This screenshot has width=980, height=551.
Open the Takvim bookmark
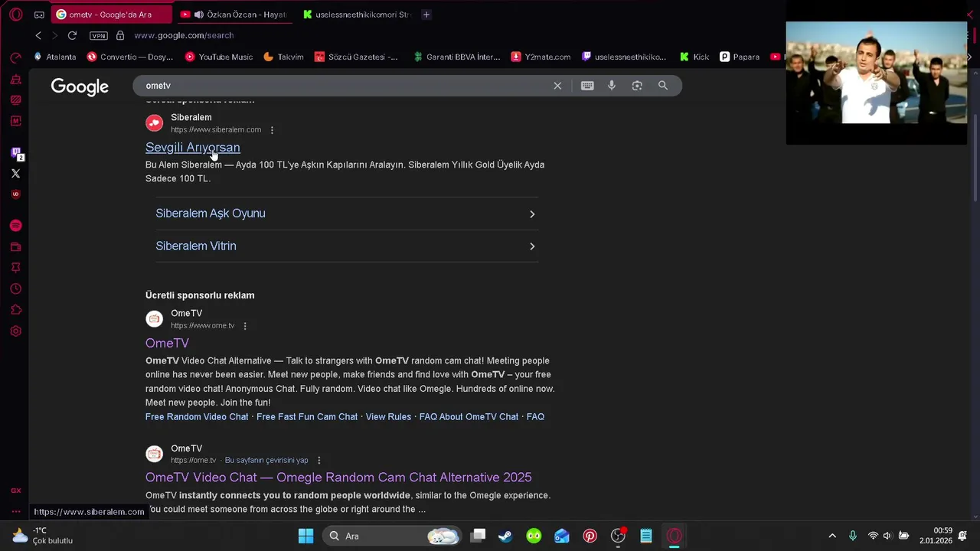(x=283, y=57)
